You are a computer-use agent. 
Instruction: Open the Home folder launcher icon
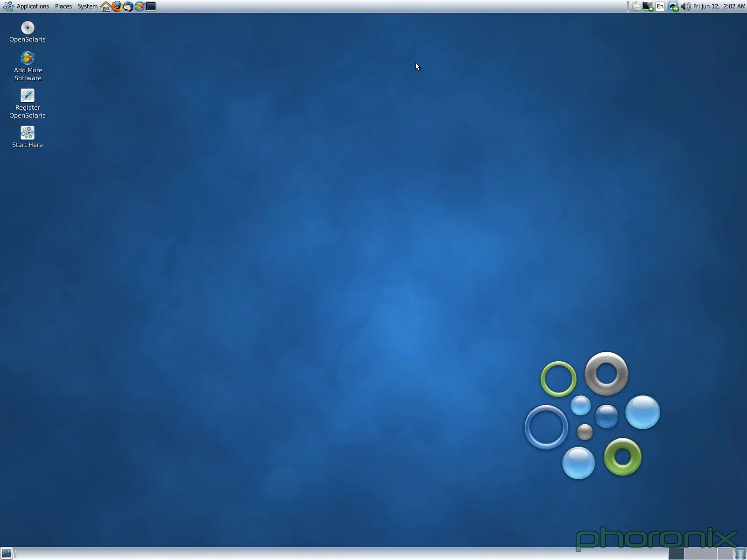[106, 7]
